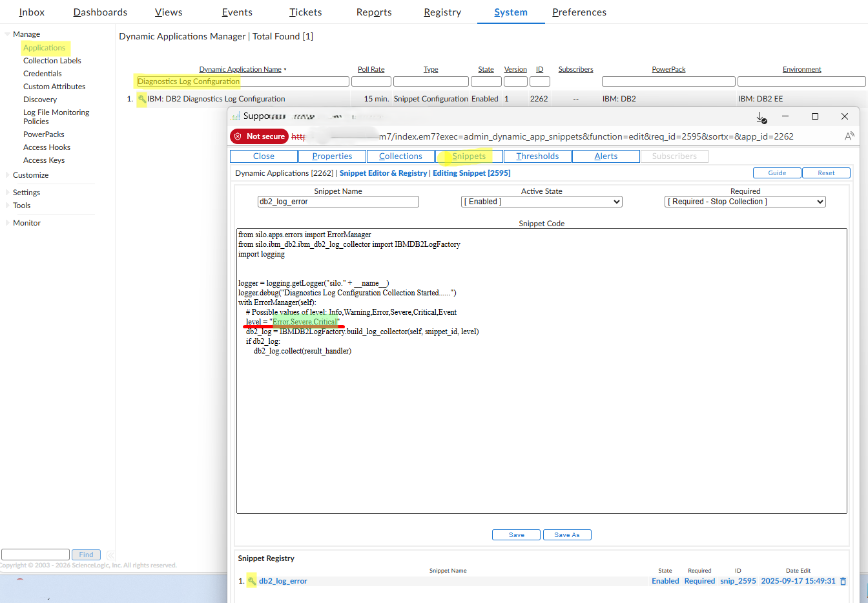868x603 pixels.
Task: Open the Required - Stop Collection dropdown
Action: [745, 202]
